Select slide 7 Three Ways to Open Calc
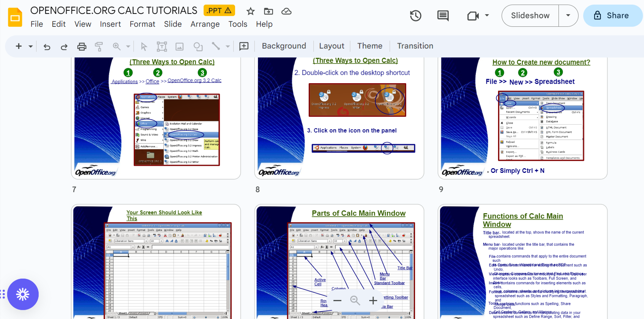The height and width of the screenshot is (319, 644). pos(156,118)
